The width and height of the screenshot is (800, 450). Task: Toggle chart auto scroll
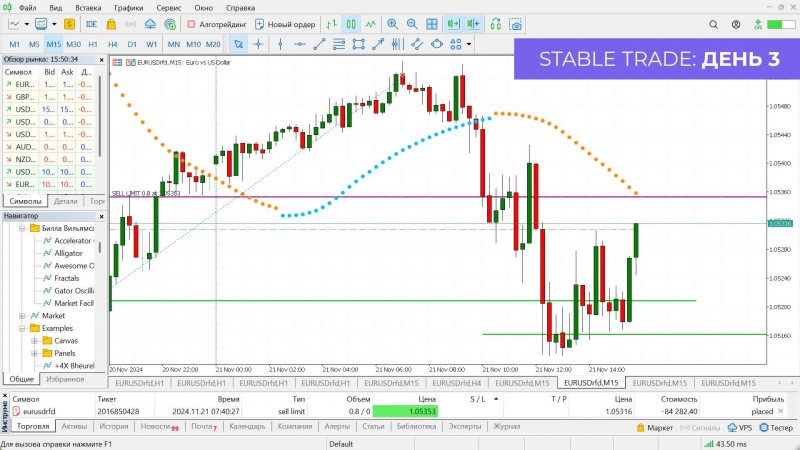pos(453,24)
